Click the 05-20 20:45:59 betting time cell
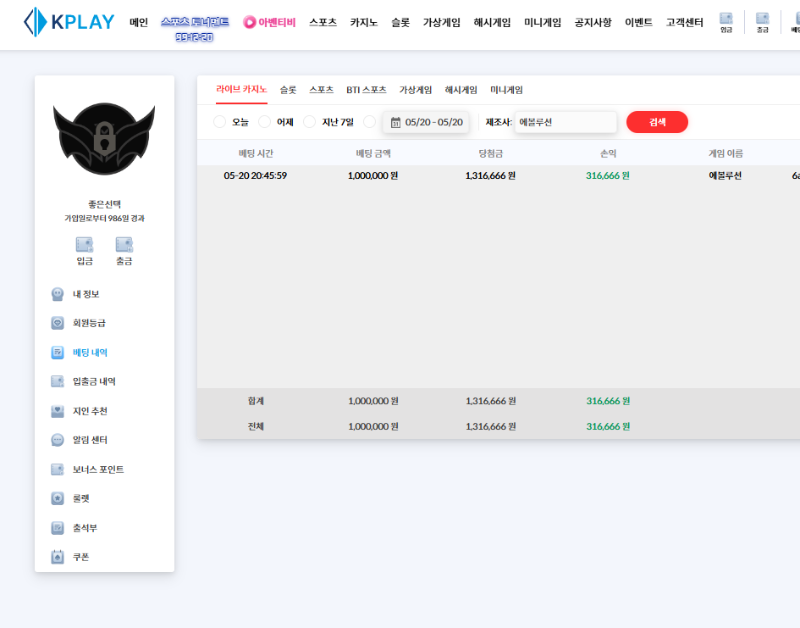 pos(255,175)
